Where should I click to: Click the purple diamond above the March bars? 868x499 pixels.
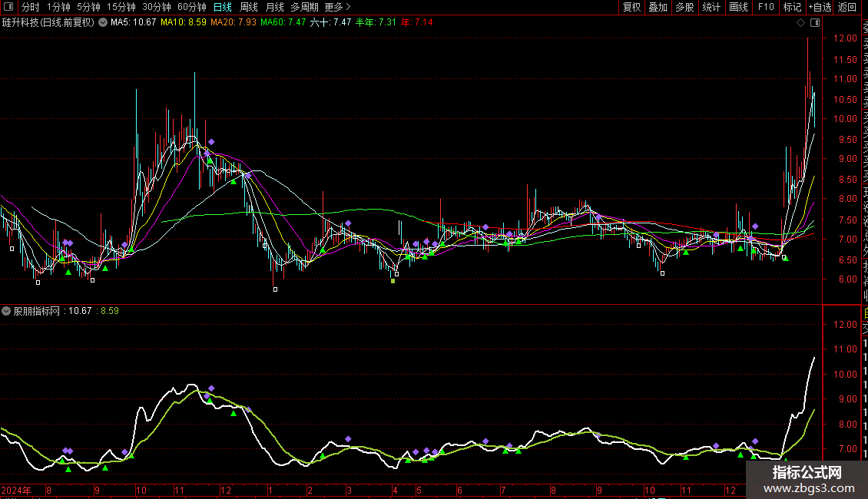point(348,223)
